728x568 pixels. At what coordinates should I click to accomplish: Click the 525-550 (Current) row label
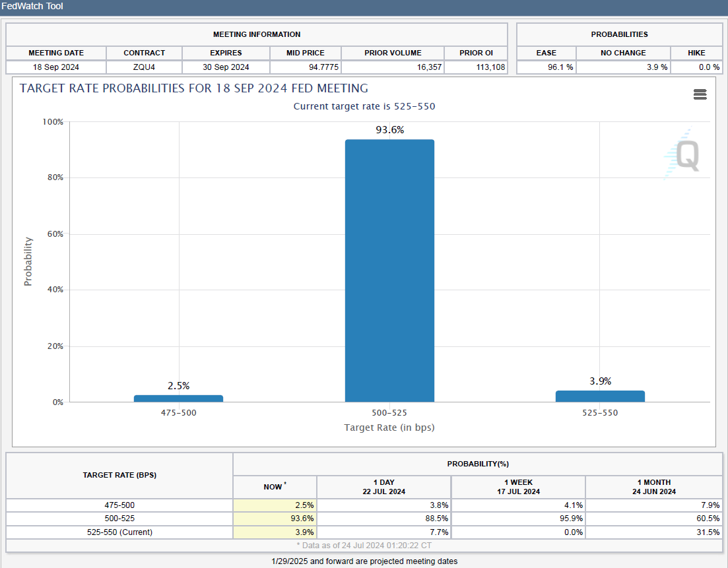(119, 532)
